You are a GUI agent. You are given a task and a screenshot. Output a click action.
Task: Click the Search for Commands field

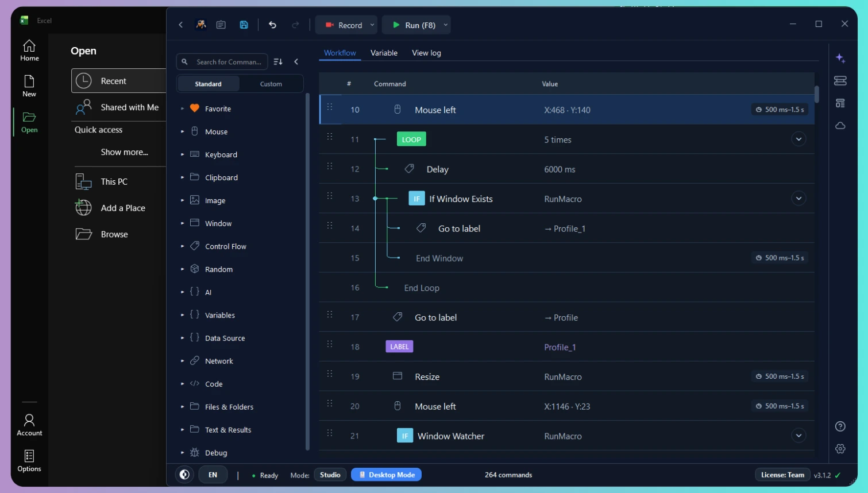click(x=222, y=61)
